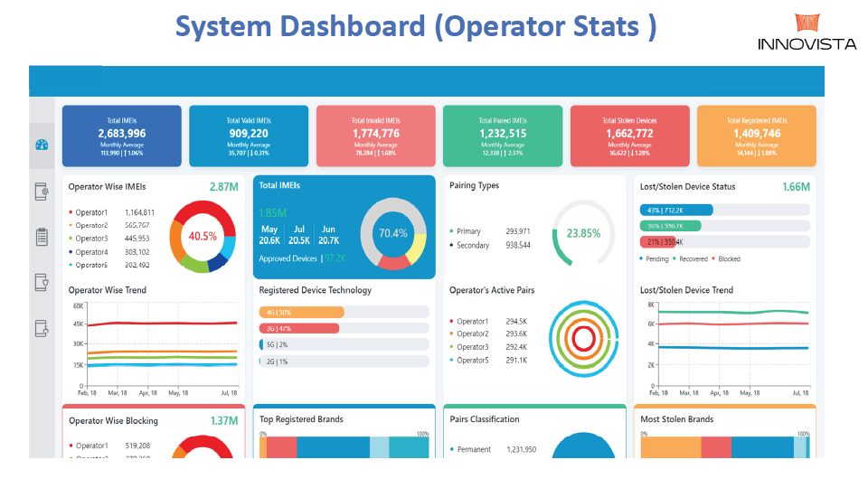Open the Total Stolen Devices summary card
This screenshot has width=868, height=488.
click(629, 136)
